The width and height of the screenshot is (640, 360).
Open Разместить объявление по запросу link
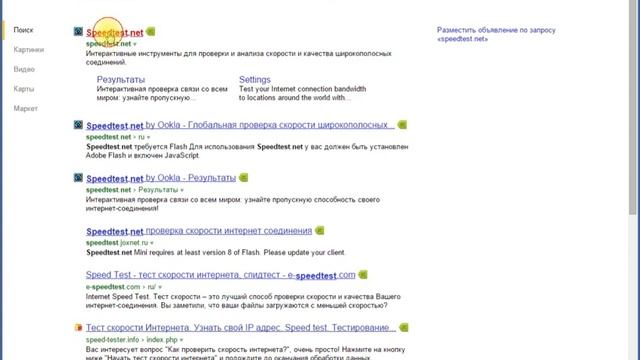point(496,34)
